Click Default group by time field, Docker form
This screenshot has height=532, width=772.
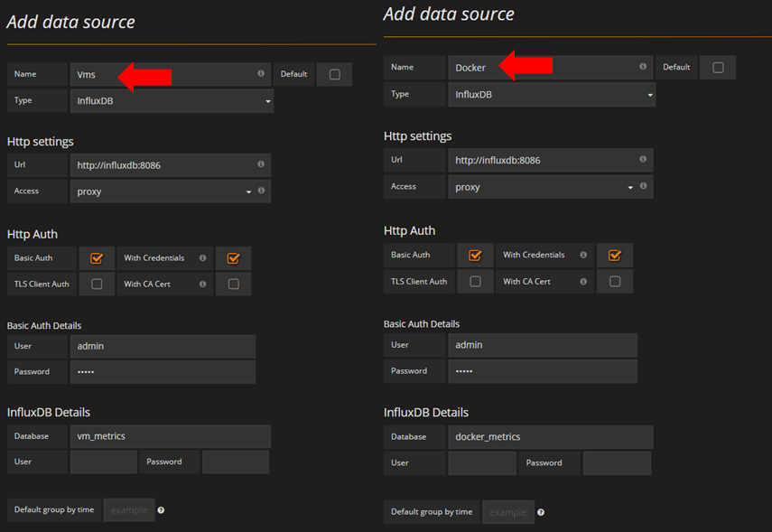pyautogui.click(x=508, y=512)
